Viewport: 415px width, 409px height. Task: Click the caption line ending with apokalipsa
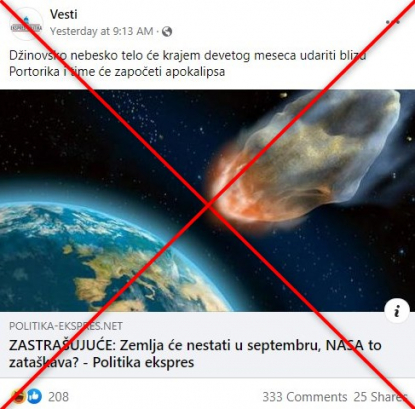point(117,71)
